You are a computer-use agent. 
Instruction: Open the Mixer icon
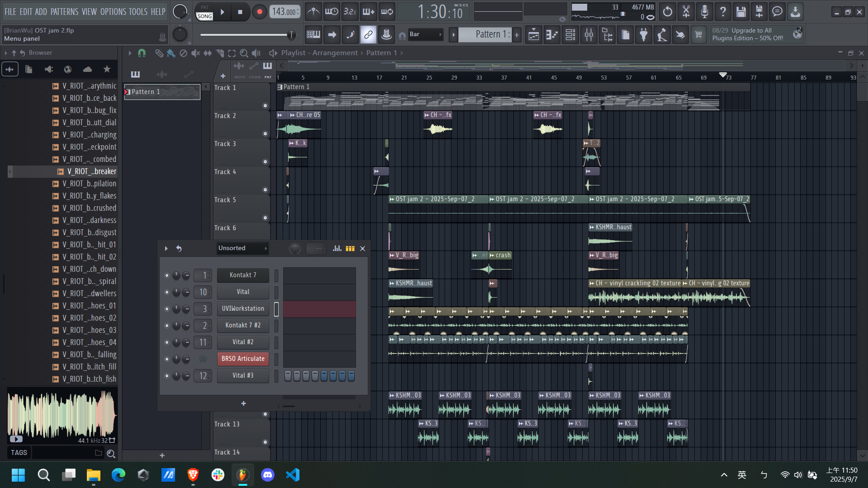(589, 34)
